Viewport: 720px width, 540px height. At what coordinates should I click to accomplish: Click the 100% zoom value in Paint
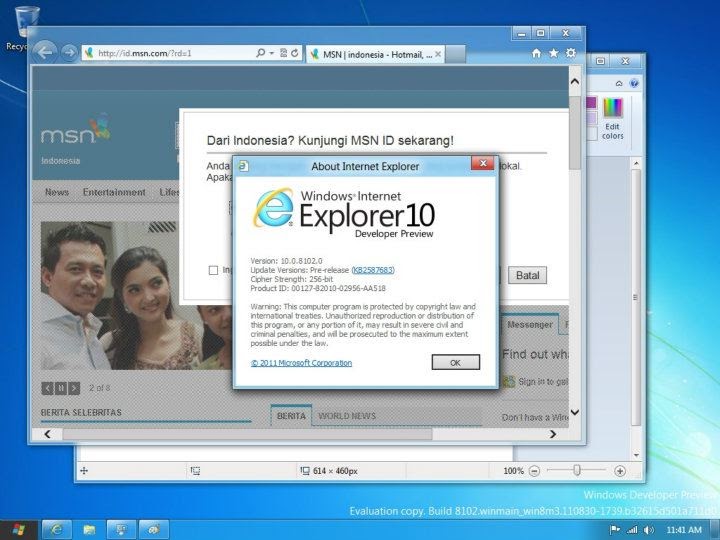pos(513,471)
